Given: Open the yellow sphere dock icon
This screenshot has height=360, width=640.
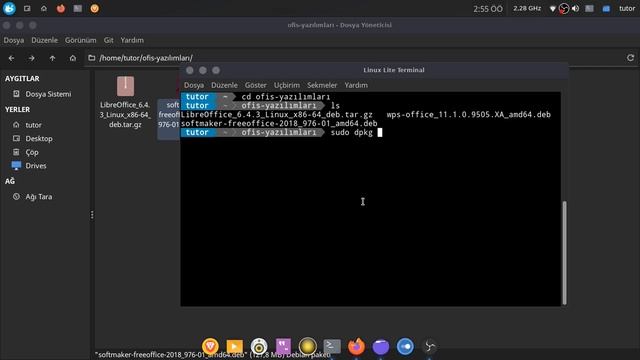Looking at the screenshot, I should tap(308, 346).
